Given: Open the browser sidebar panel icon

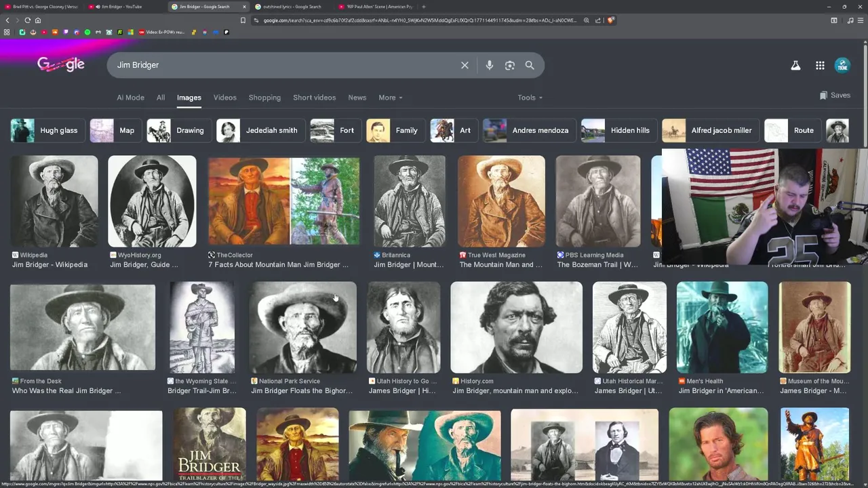Looking at the screenshot, I should [x=834, y=20].
